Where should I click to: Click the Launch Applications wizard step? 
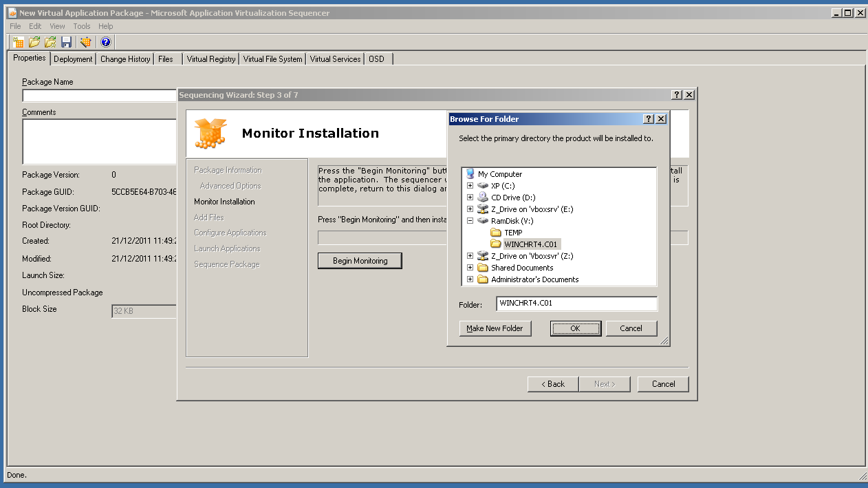[227, 248]
